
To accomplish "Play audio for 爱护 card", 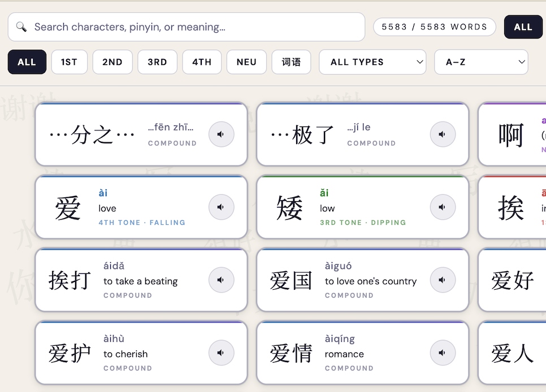I will (221, 352).
